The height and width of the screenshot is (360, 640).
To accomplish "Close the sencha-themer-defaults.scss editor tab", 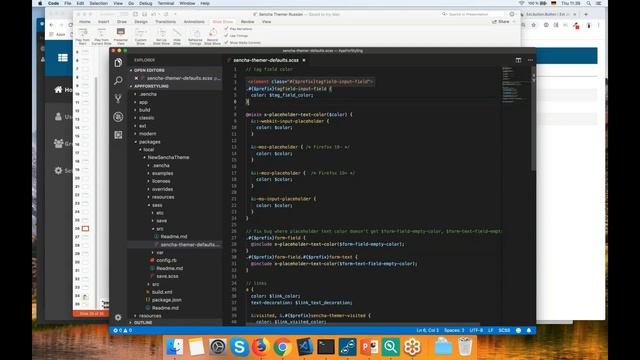I will pos(304,60).
